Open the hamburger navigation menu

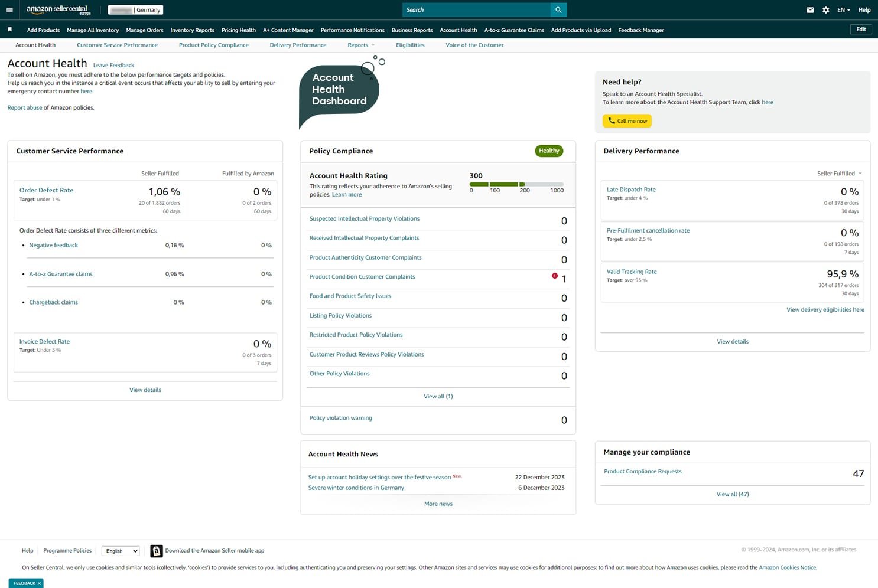[x=9, y=10]
